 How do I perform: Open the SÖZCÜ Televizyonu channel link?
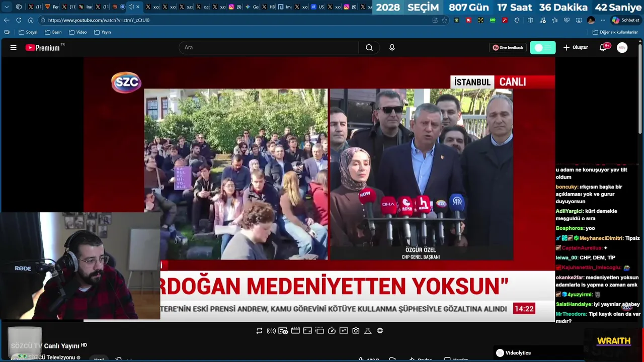51,357
